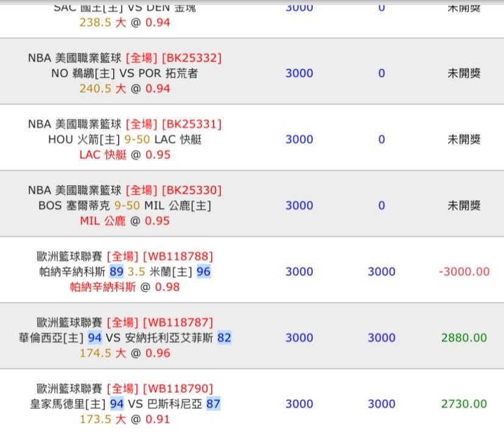
Task: Click the -3000.00 loss result
Action: [x=464, y=272]
